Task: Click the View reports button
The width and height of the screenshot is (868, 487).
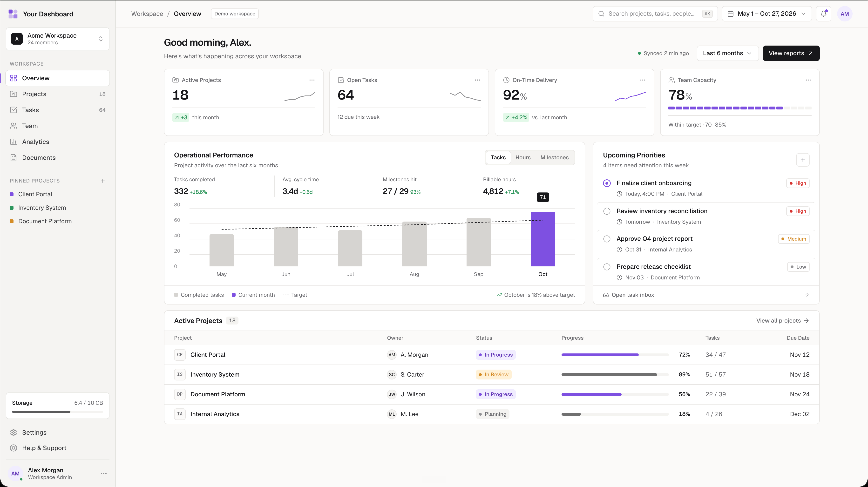Action: (791, 53)
